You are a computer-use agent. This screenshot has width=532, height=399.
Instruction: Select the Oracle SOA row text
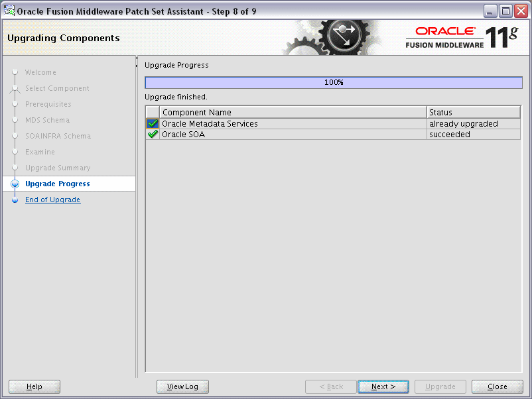(x=184, y=135)
